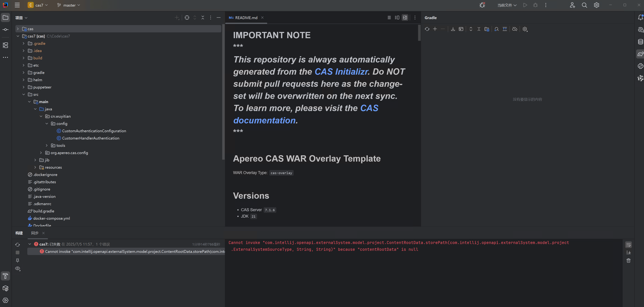
Task: Collapse all in Gradle toolbar
Action: tap(479, 29)
